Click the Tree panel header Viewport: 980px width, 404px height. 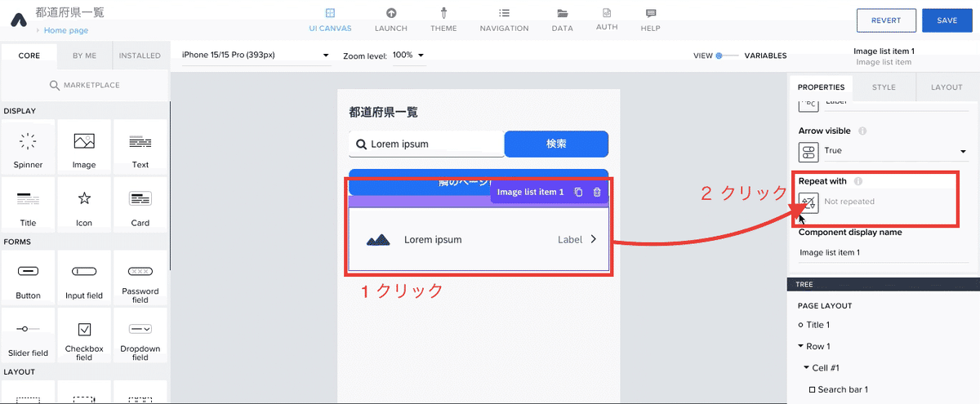point(883,284)
